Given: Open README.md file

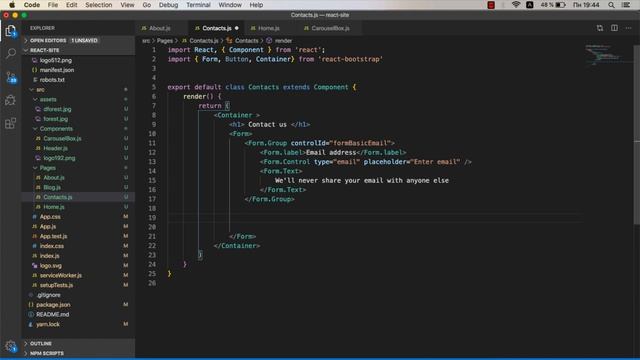Looking at the screenshot, I should (78, 314).
